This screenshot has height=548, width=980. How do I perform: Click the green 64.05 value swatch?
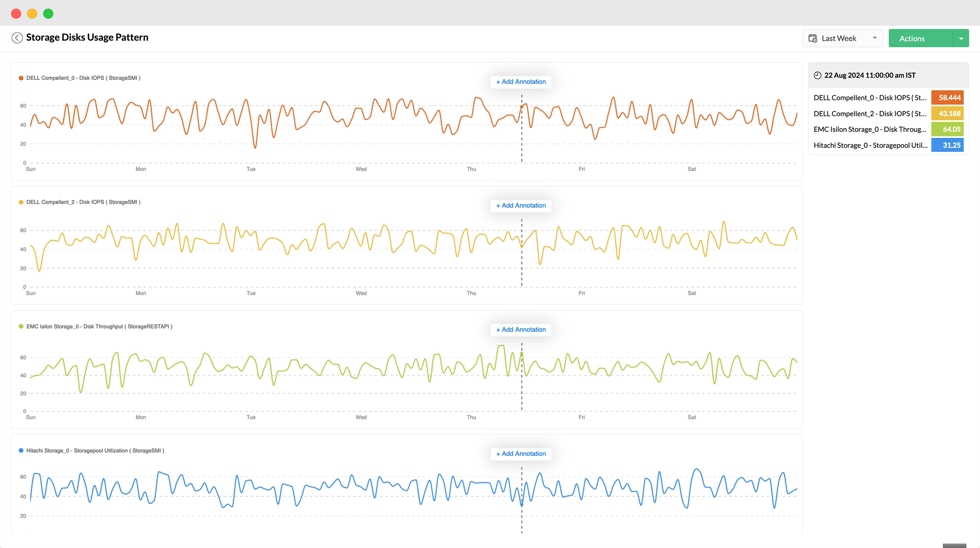947,129
